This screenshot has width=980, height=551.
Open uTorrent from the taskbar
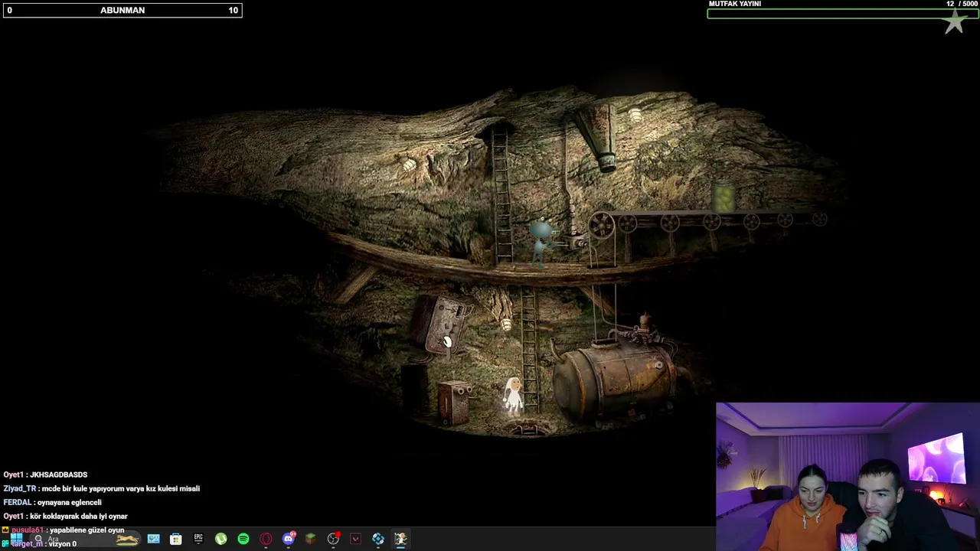click(220, 539)
